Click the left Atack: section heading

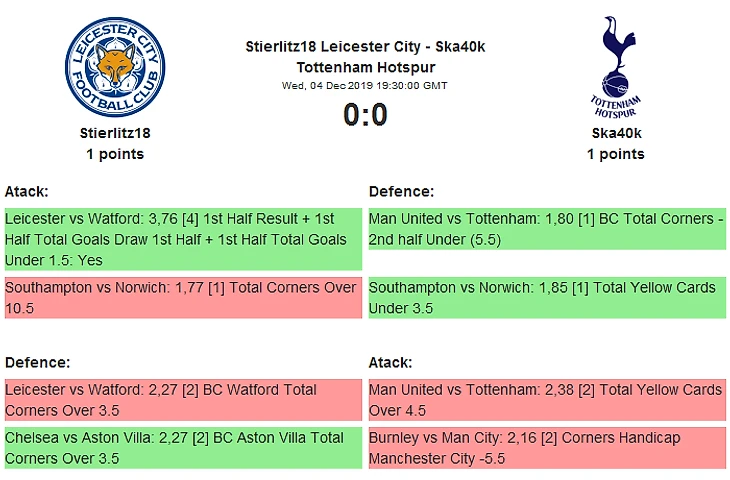pyautogui.click(x=26, y=191)
